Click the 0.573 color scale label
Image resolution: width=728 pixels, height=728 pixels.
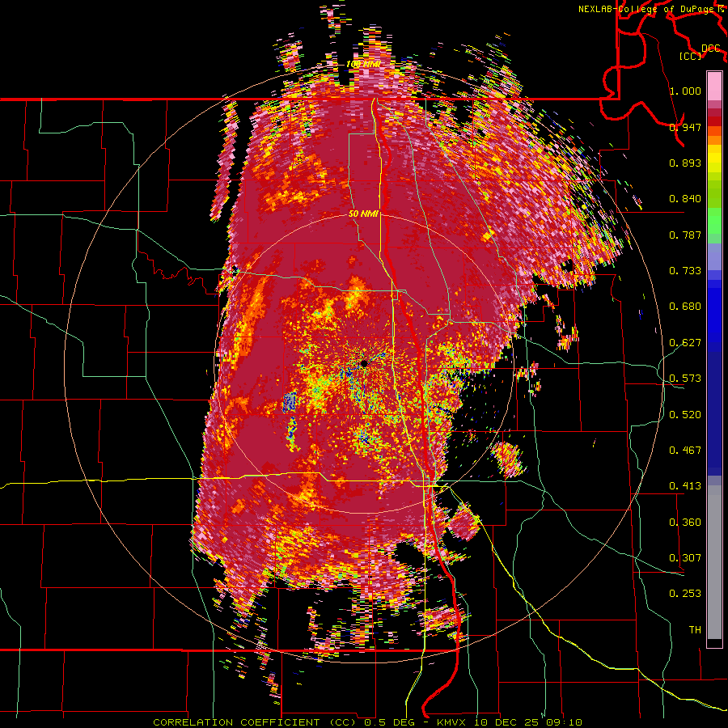coord(685,379)
